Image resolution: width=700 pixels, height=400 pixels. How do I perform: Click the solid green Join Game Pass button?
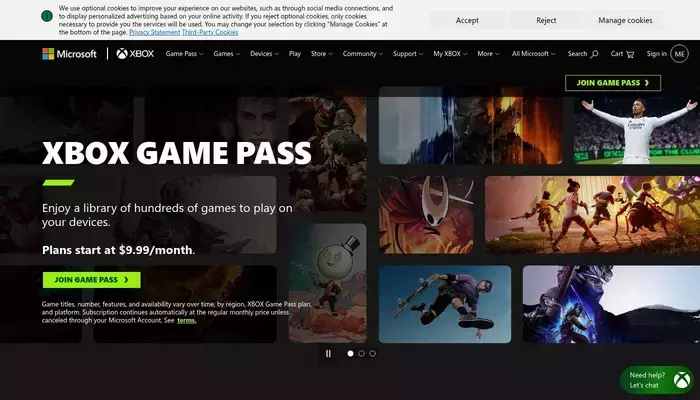92,280
